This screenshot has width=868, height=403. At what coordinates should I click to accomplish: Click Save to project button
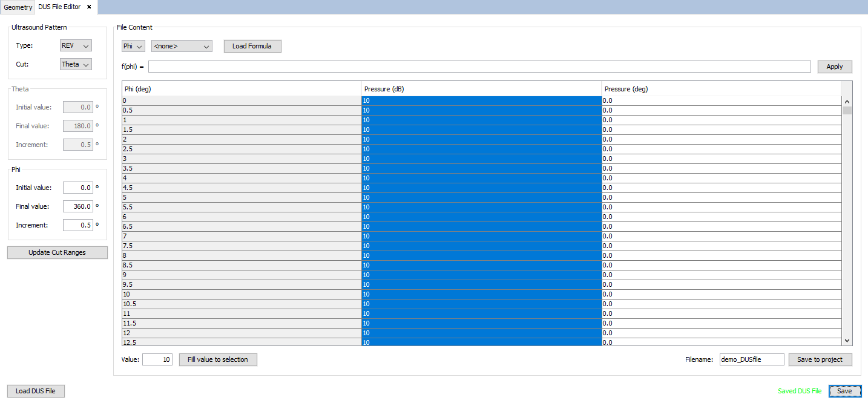pyautogui.click(x=820, y=359)
